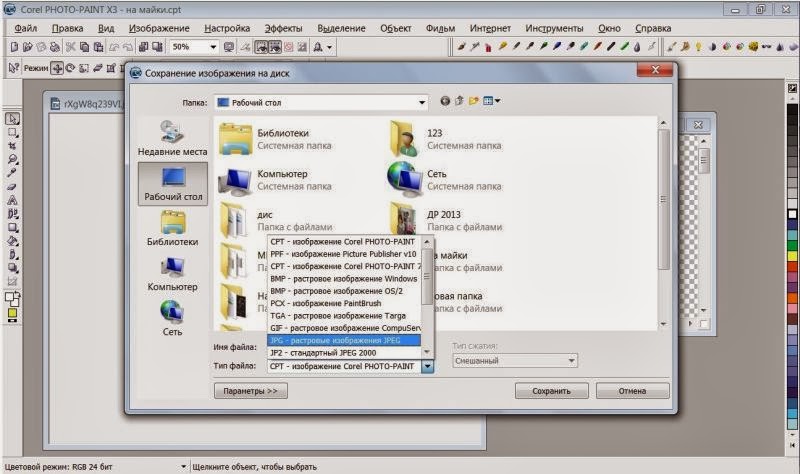Select 'Рабочий стол' in places bar
This screenshot has width=800, height=474.
coord(172,184)
